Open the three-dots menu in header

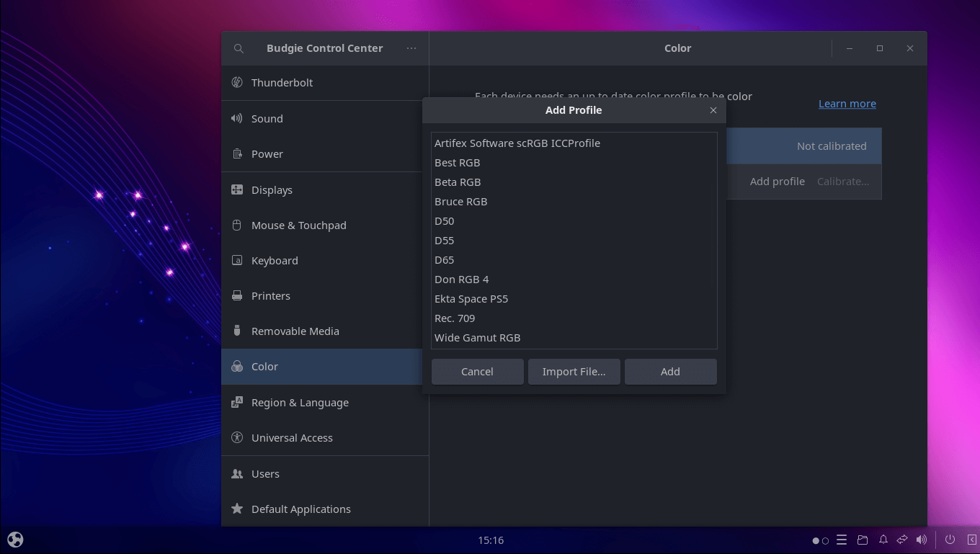(x=411, y=48)
